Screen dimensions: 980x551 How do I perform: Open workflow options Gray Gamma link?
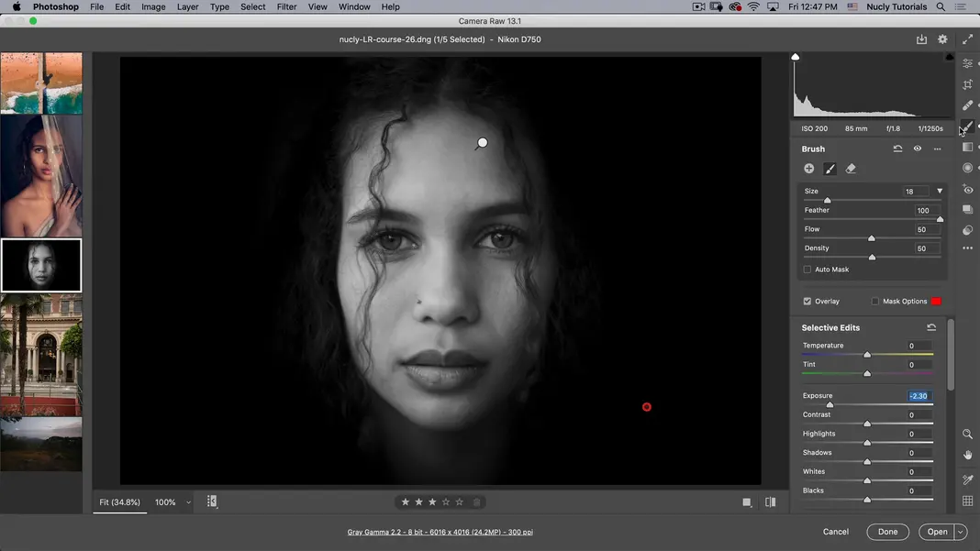tap(440, 533)
